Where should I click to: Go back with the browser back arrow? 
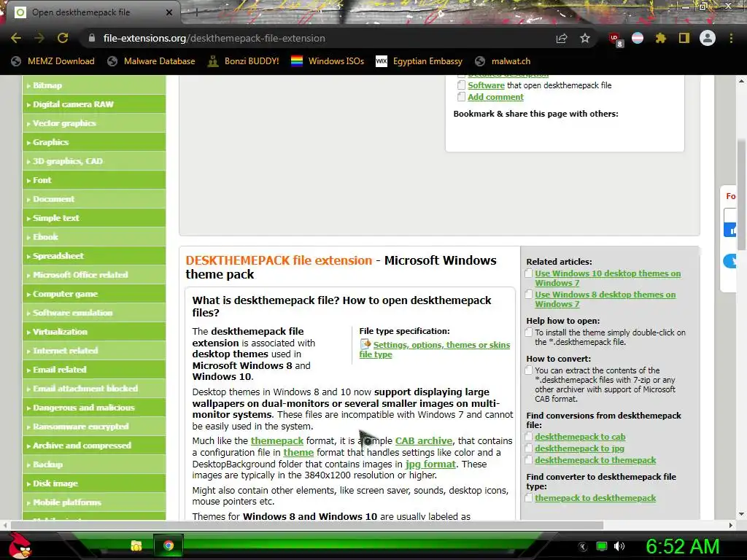pos(16,38)
